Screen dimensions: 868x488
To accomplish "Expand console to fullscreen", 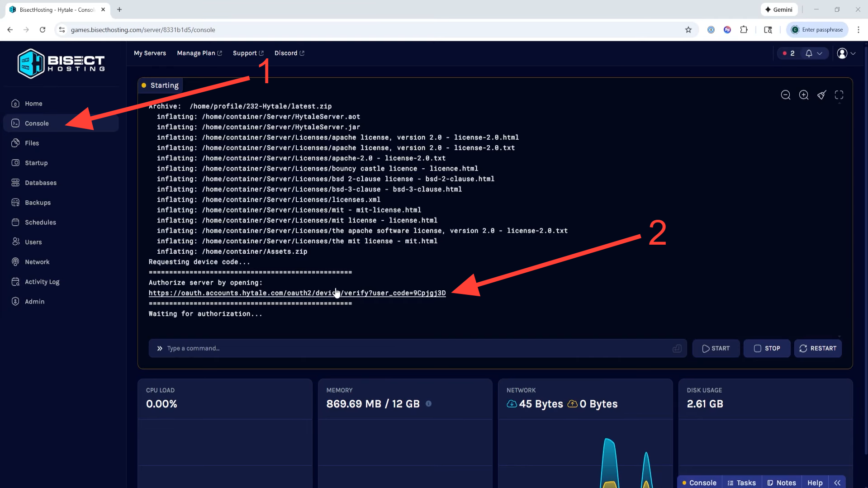I will pos(839,95).
